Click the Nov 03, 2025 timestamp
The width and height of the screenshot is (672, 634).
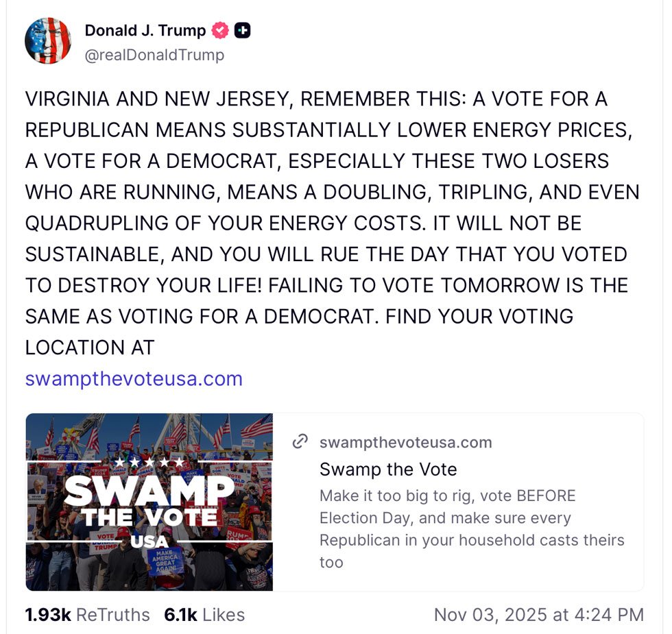538,615
